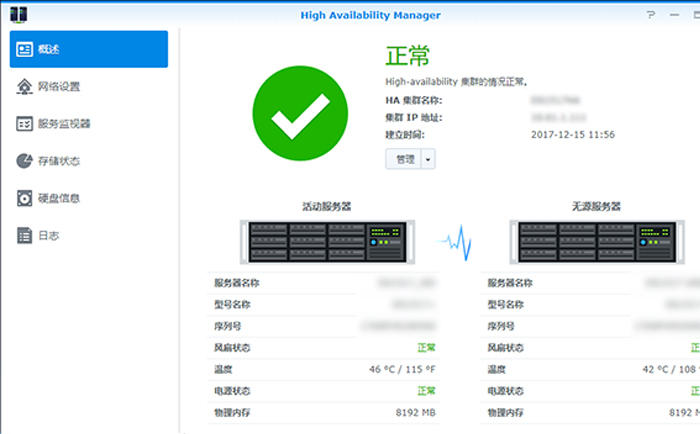Click the 硬盘信息 hard disk icon
700x434 pixels.
[24, 198]
